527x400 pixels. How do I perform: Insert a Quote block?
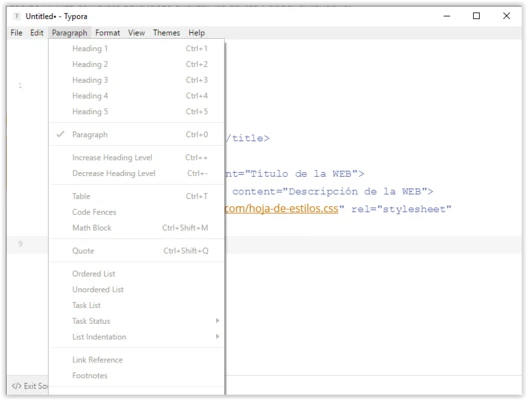[137, 251]
